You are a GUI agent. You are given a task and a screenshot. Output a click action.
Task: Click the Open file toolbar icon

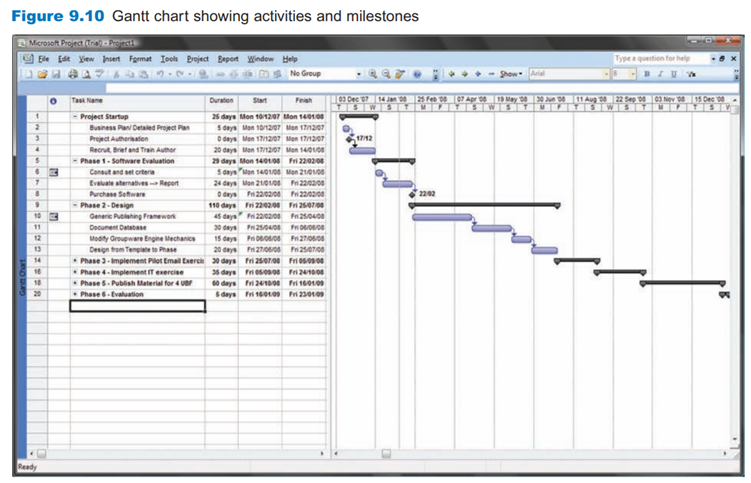41,74
